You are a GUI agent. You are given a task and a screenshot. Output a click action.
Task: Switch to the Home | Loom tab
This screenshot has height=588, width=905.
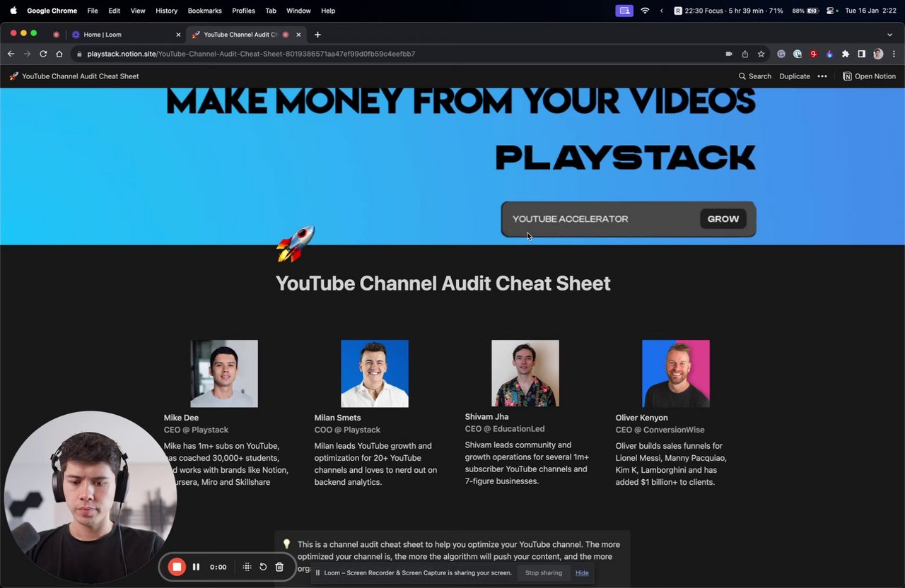coord(127,35)
